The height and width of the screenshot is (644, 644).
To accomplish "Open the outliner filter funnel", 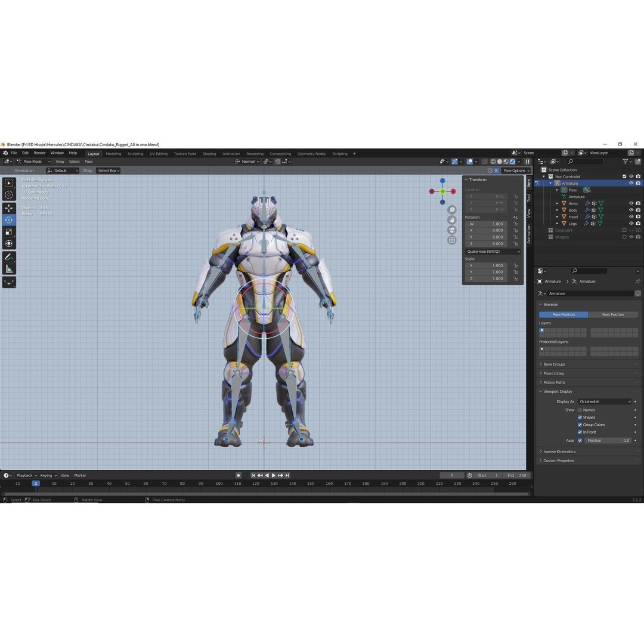I will pos(626,162).
